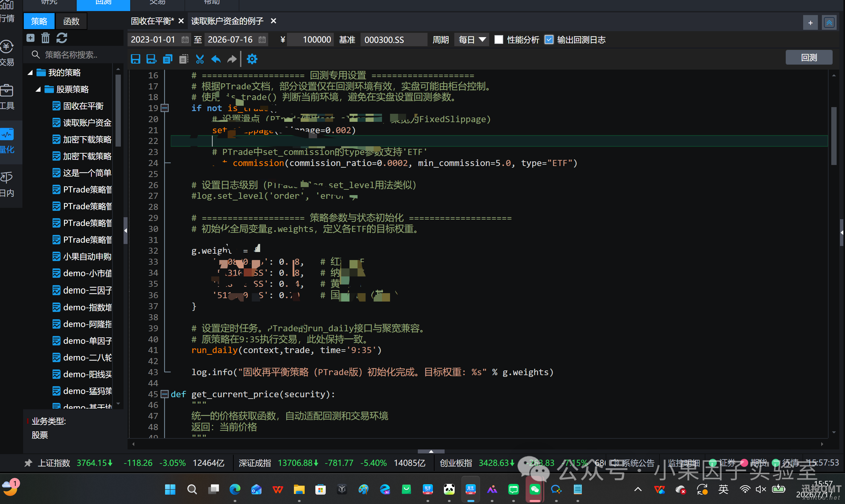This screenshot has width=845, height=504.
Task: Switch to the 函数 tab
Action: pos(71,21)
